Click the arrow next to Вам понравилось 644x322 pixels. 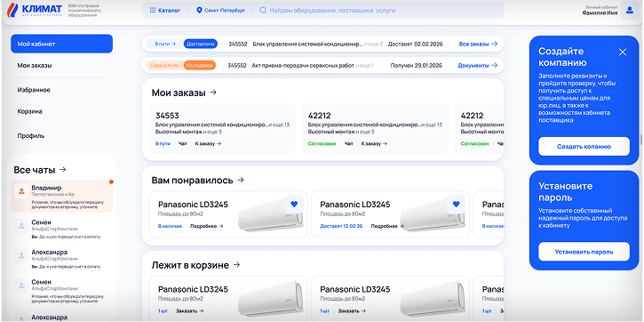[x=241, y=180]
